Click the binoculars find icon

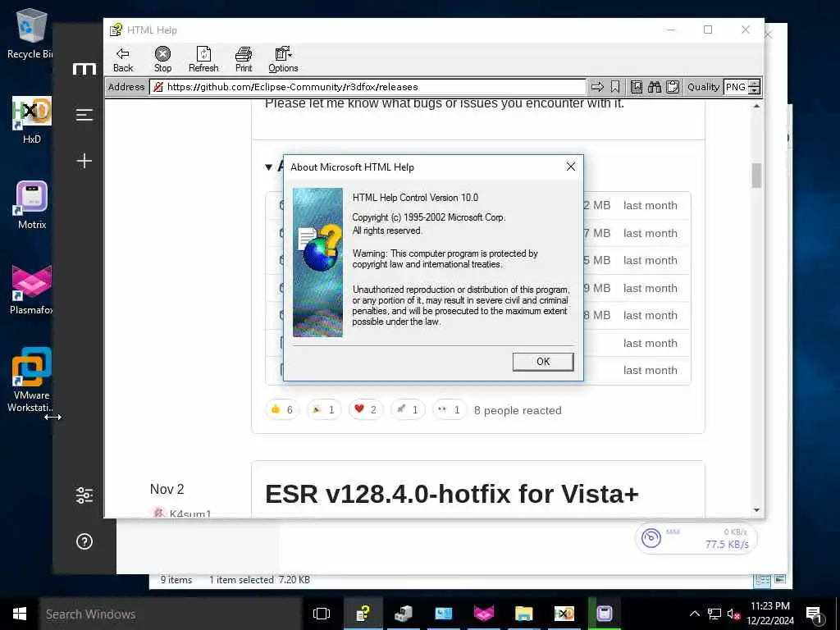[654, 87]
